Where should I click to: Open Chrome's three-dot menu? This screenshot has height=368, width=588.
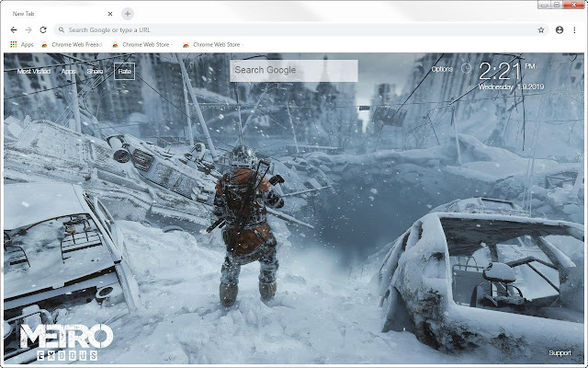(574, 30)
